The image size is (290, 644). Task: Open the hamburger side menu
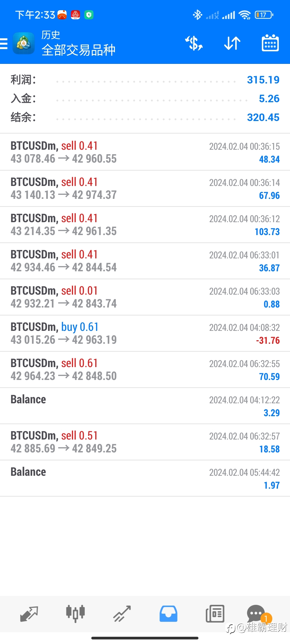pos(4,43)
